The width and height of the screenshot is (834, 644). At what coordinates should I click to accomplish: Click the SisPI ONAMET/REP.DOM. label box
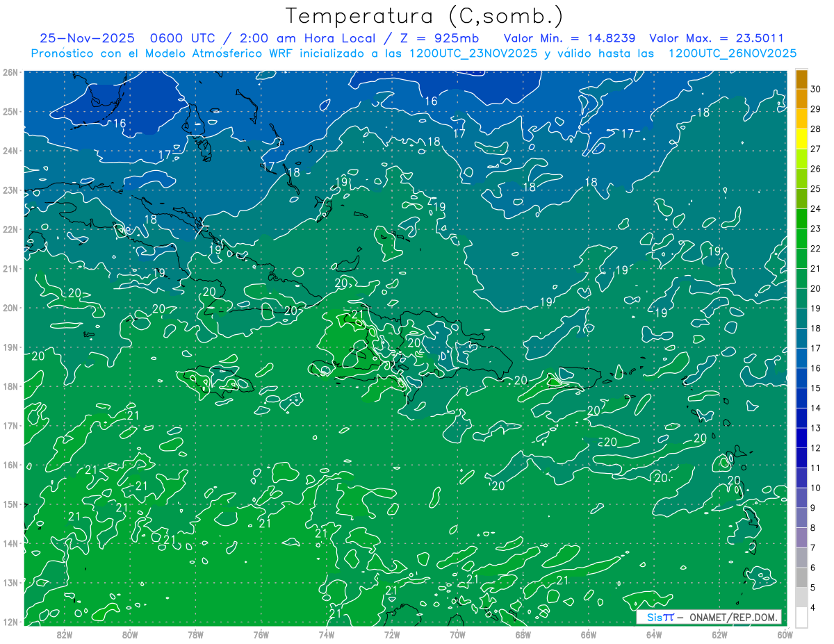(x=708, y=617)
